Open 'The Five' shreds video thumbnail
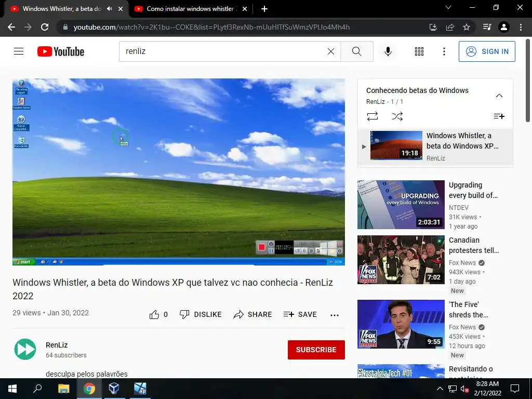Viewport: 532px width, 399px height. 401,324
